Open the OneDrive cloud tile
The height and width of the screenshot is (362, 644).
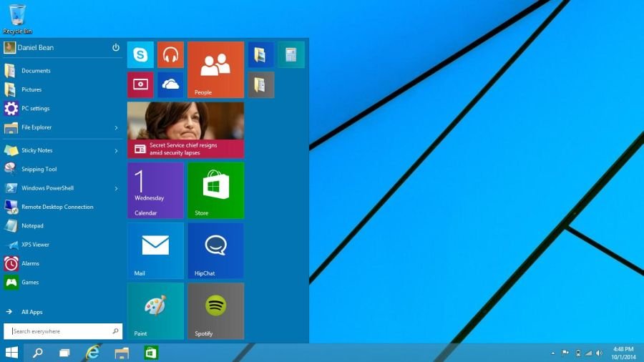[x=170, y=85]
